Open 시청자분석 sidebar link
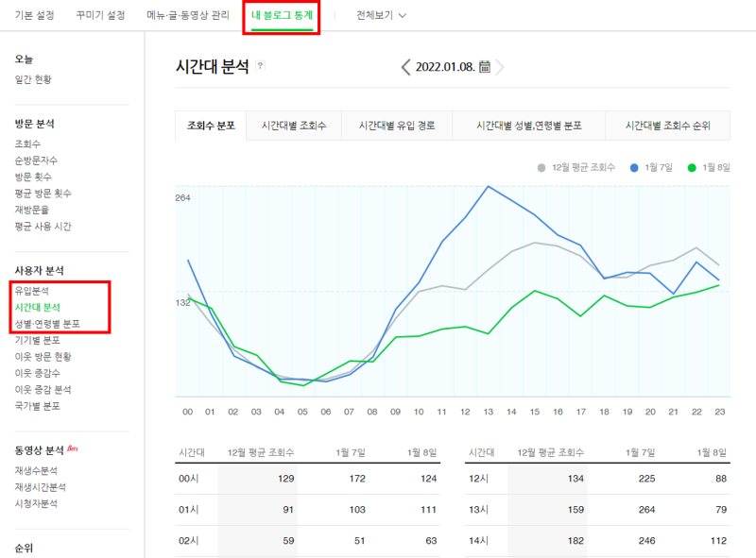This screenshot has width=756, height=558. point(36,503)
